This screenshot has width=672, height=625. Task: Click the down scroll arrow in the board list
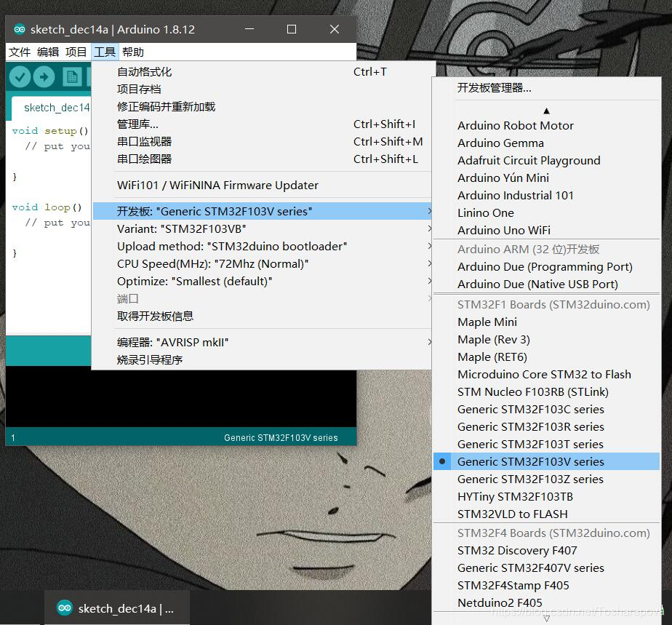[x=546, y=618]
